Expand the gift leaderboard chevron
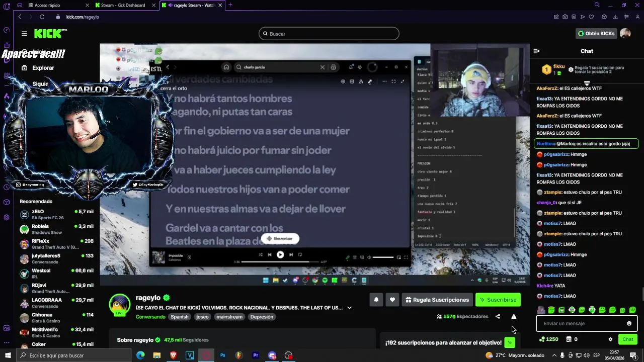The width and height of the screenshot is (644, 362). [x=587, y=83]
